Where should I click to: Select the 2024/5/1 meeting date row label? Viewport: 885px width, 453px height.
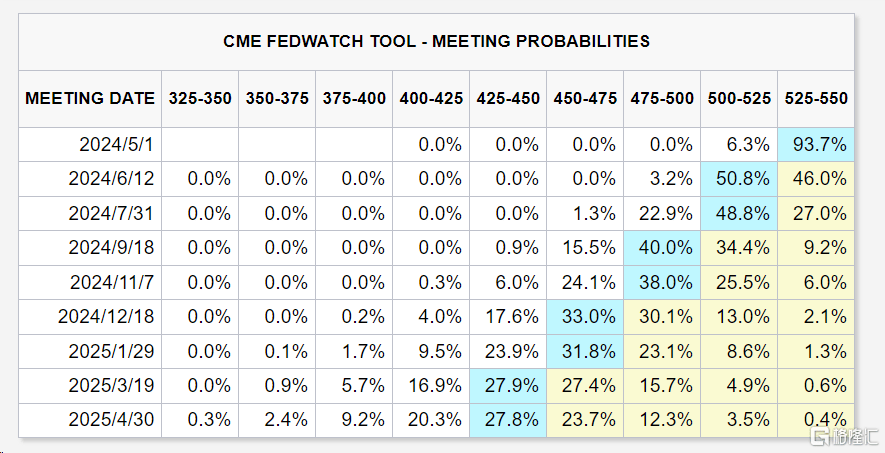(x=117, y=145)
